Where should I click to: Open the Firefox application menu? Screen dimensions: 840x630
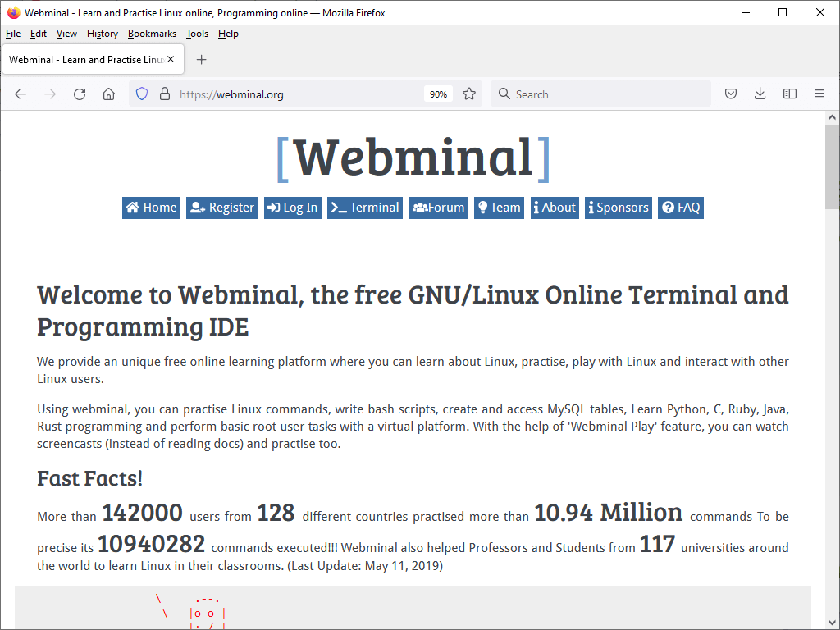click(x=819, y=94)
